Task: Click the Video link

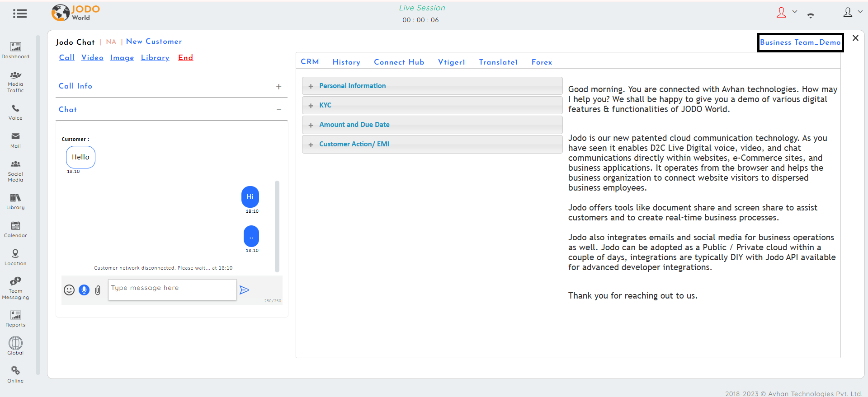Action: 92,58
